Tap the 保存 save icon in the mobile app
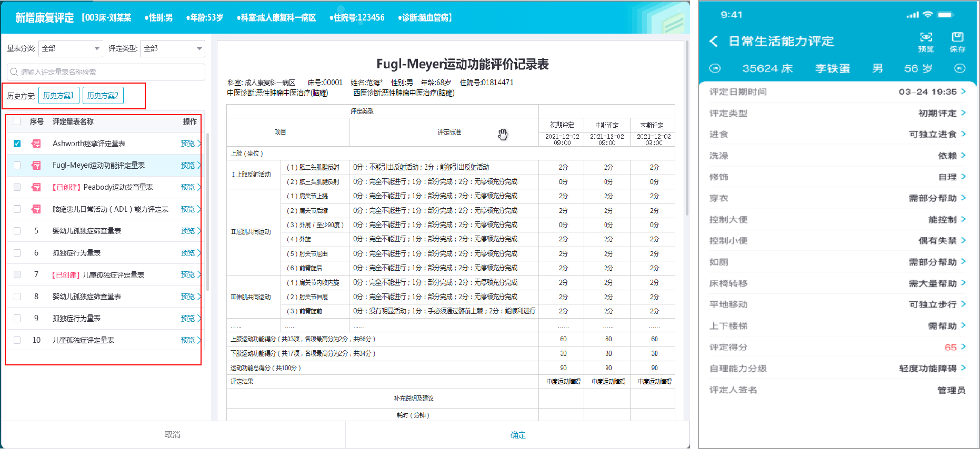This screenshot has height=449, width=980. pos(957,42)
